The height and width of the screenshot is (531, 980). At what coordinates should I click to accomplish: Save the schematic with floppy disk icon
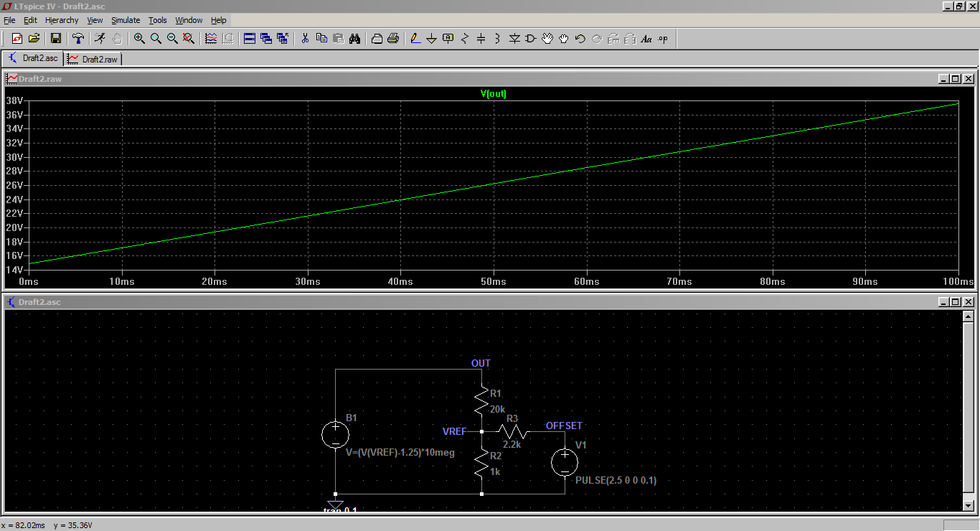point(55,39)
